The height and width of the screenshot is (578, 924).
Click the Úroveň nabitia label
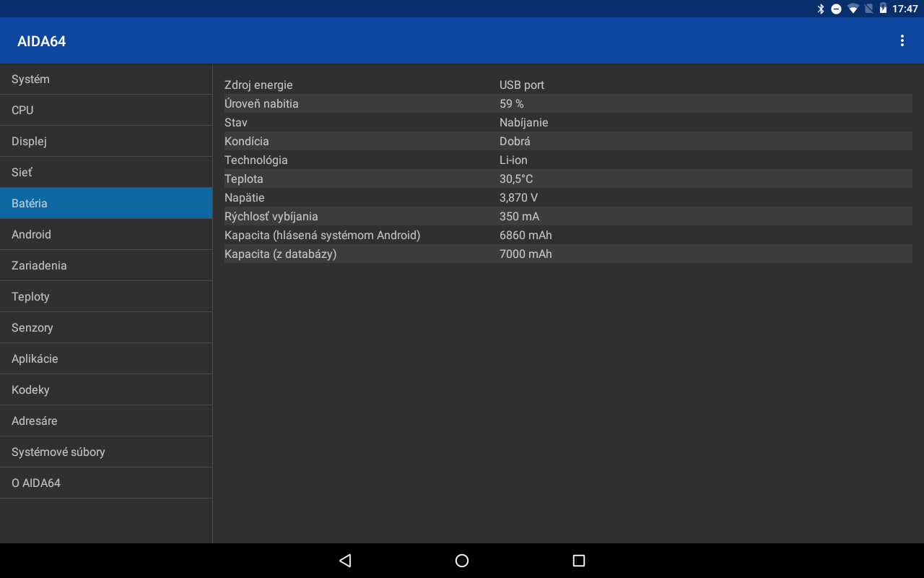tap(261, 103)
